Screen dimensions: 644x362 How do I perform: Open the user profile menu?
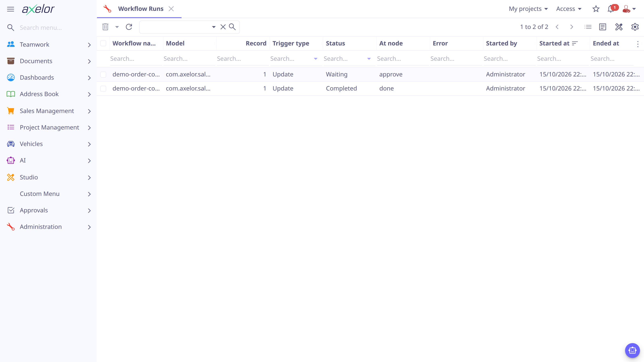(x=629, y=9)
